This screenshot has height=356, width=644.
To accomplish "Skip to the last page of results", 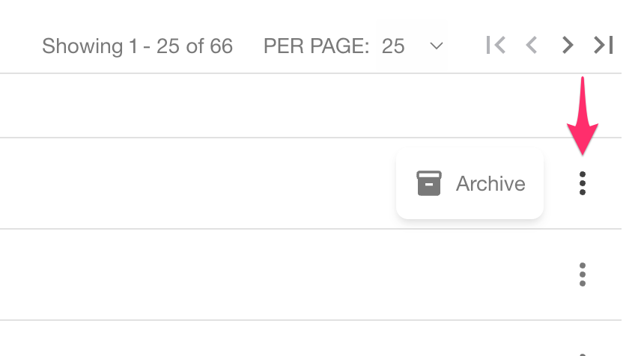I will pyautogui.click(x=603, y=45).
